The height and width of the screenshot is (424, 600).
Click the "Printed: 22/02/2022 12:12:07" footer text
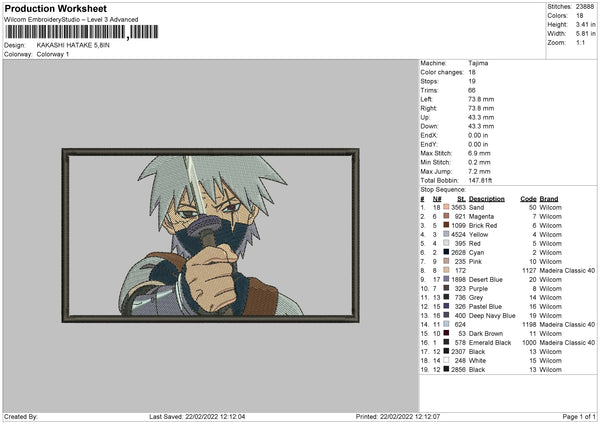point(398,417)
